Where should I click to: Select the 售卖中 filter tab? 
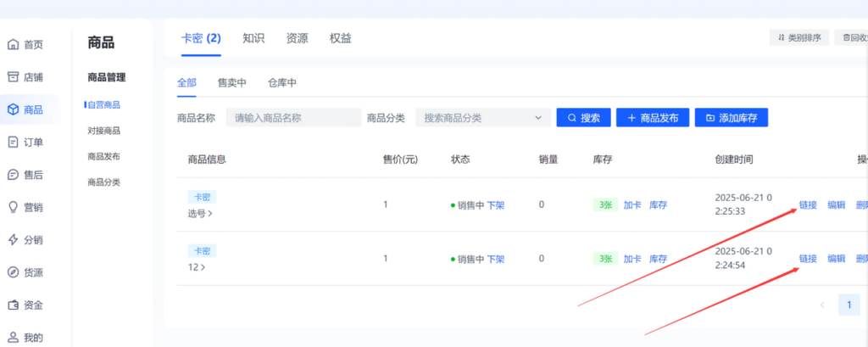(232, 82)
